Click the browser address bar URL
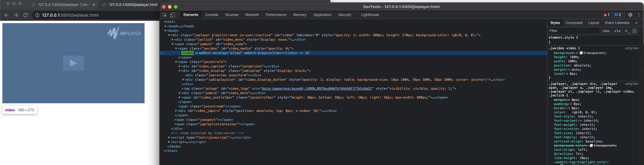 [x=70, y=15]
